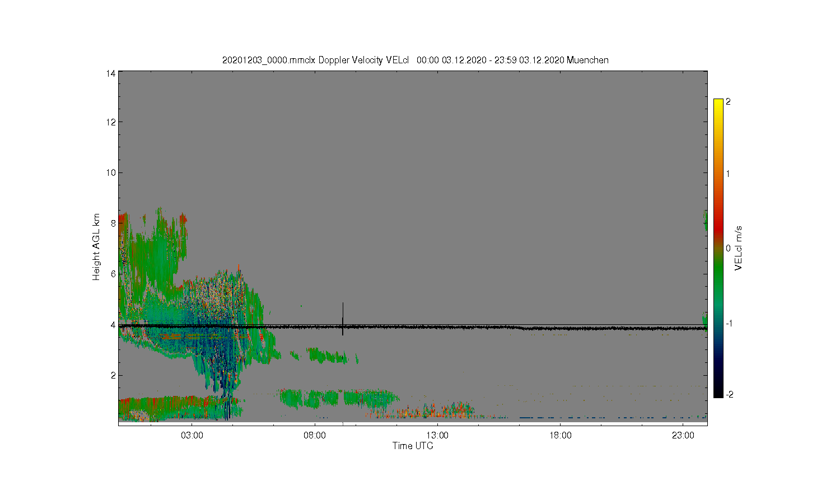This screenshot has height=504, width=840.
Task: Click the 03:00 time axis label
Action: 192,436
